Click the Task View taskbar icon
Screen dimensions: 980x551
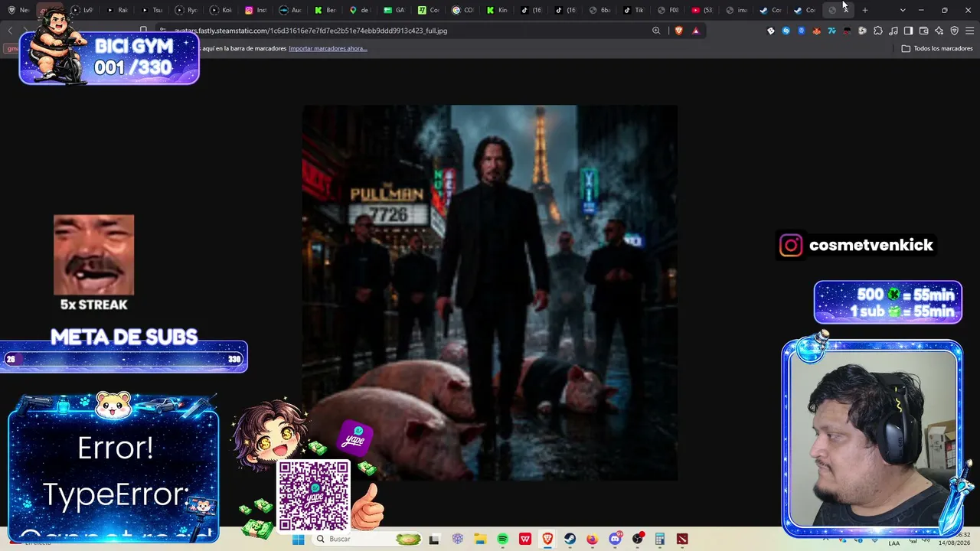(x=434, y=539)
